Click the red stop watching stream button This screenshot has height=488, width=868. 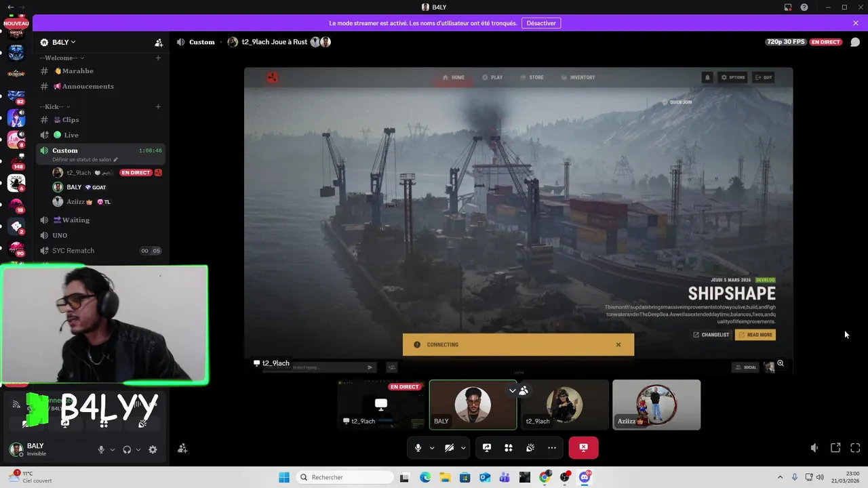[583, 448]
